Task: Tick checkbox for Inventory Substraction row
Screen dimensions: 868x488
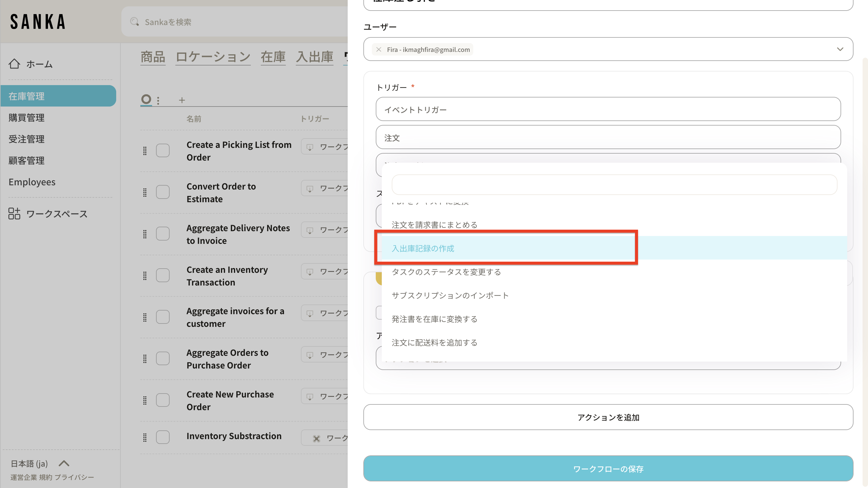Action: point(163,437)
